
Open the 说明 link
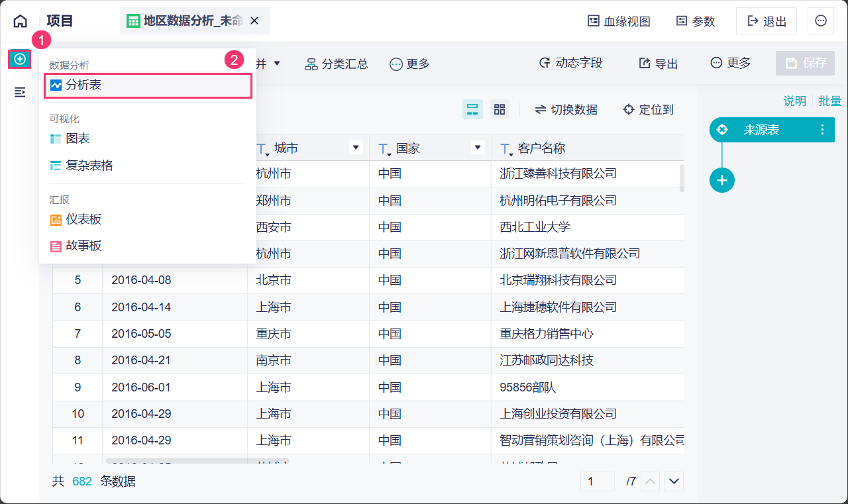(795, 101)
